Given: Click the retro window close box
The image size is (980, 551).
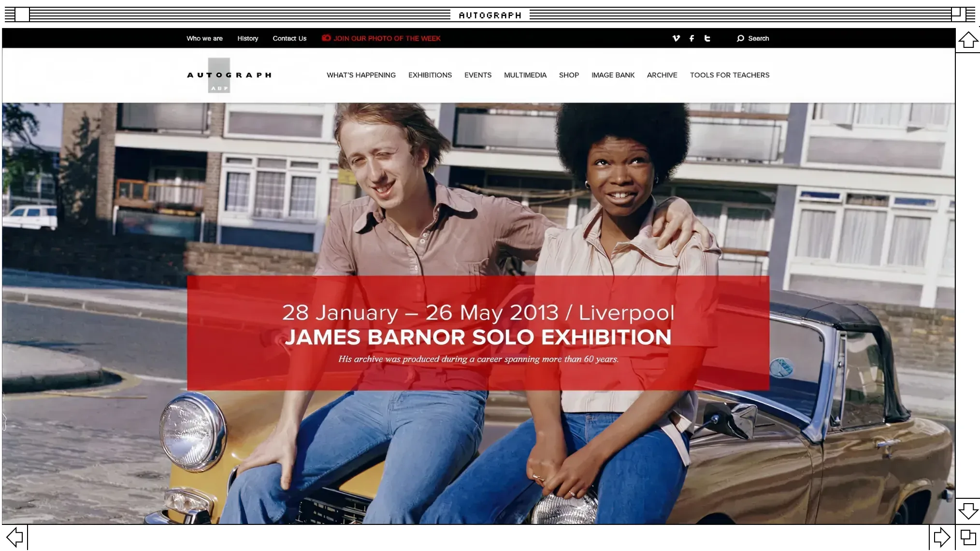Looking at the screenshot, I should coord(22,14).
